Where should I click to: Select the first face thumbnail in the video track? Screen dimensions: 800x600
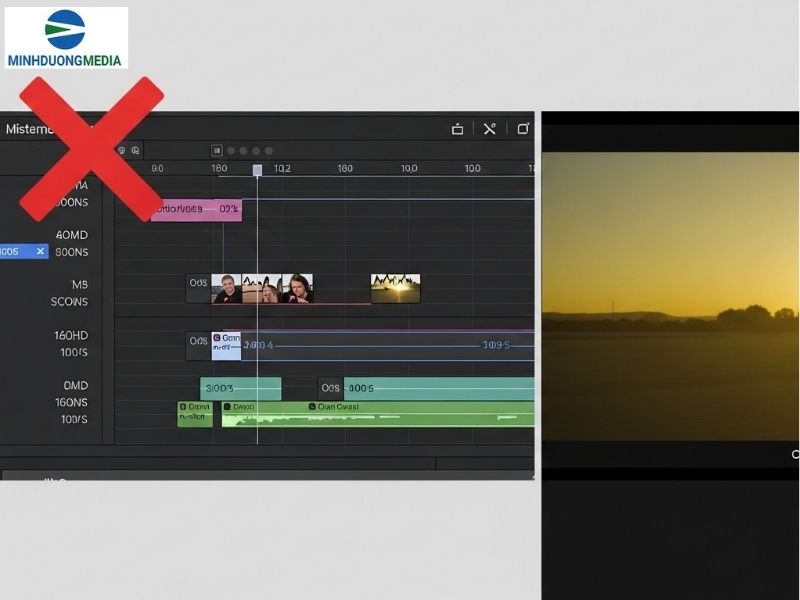(226, 289)
